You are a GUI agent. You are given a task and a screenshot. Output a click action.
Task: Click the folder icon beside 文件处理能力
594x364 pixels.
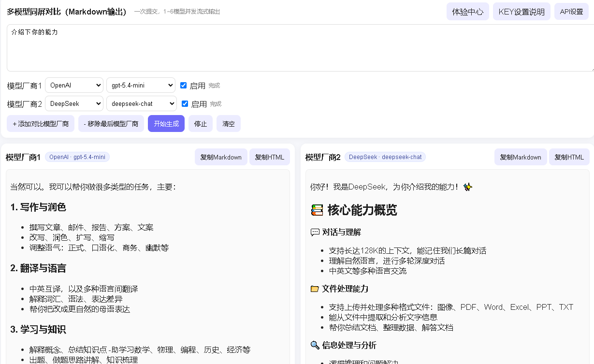(x=315, y=289)
